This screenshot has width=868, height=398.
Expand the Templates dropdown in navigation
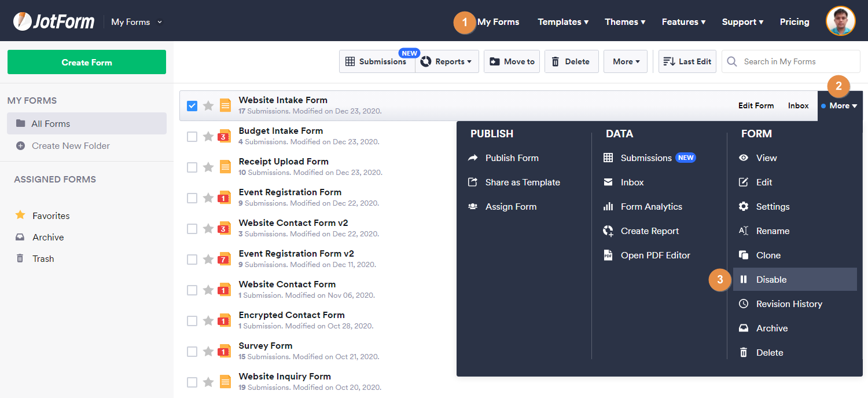562,22
